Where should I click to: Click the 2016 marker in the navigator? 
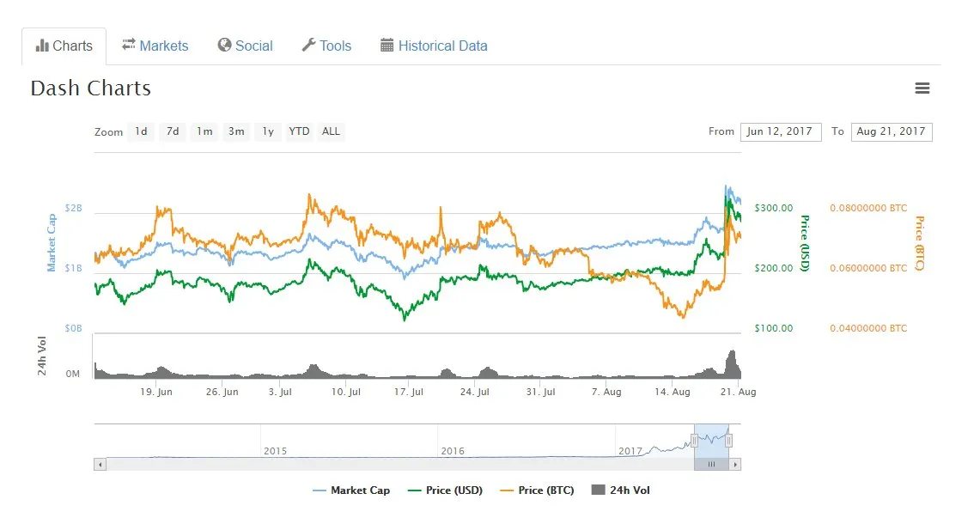click(453, 451)
